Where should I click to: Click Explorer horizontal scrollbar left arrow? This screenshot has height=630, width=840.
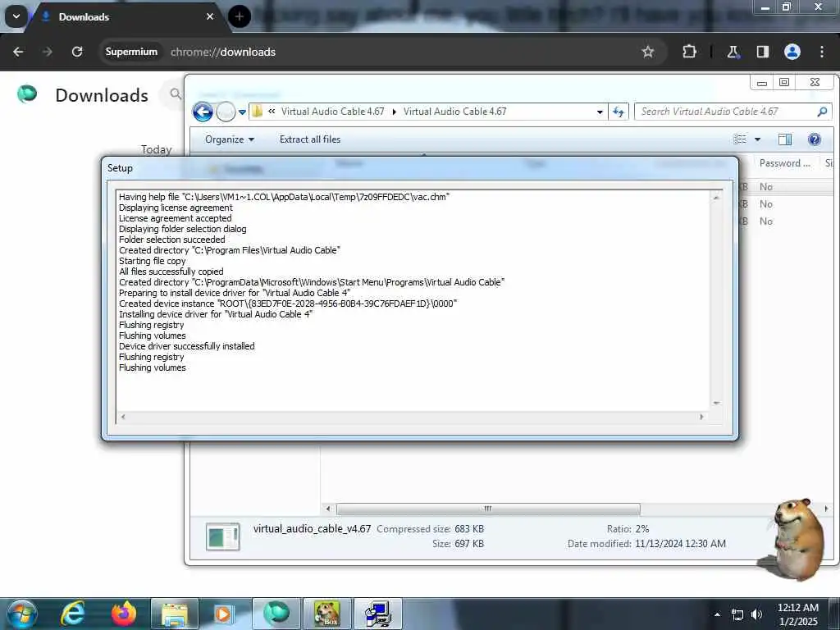click(328, 509)
